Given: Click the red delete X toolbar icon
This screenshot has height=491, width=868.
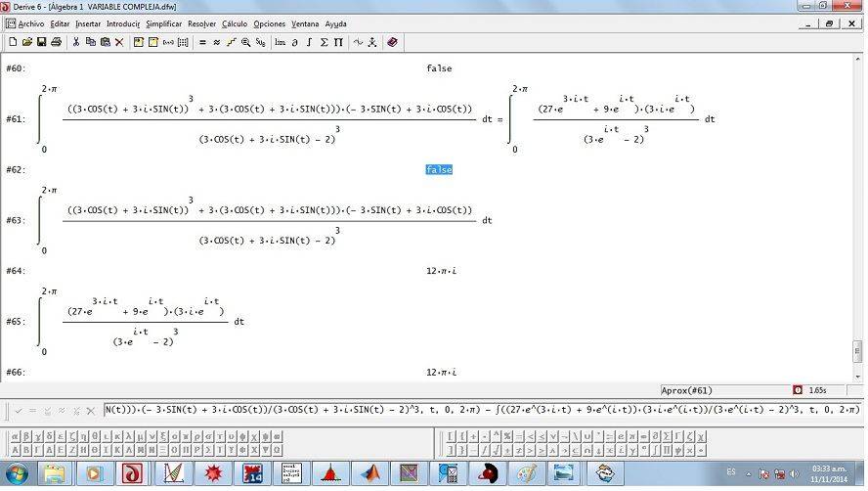Looking at the screenshot, I should (119, 42).
